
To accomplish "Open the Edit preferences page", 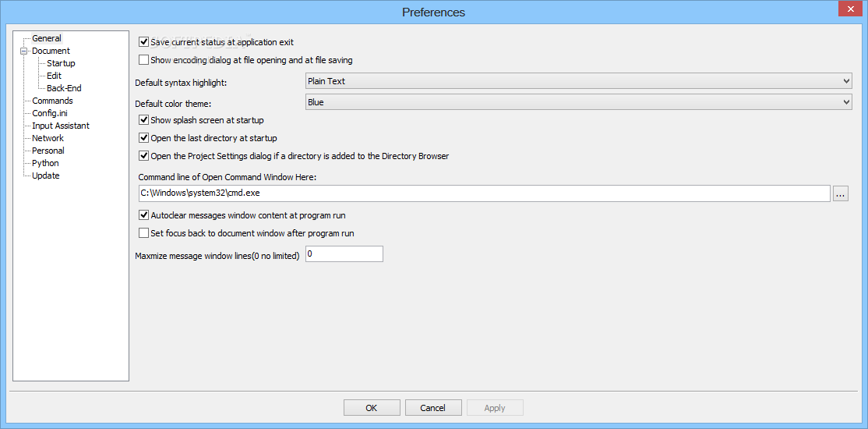I will 55,76.
